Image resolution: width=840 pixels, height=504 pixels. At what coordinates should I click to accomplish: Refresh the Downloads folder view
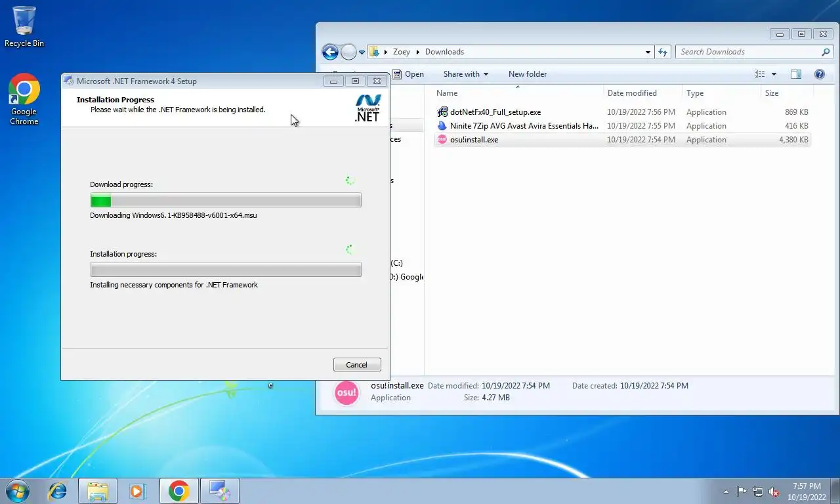(x=663, y=52)
